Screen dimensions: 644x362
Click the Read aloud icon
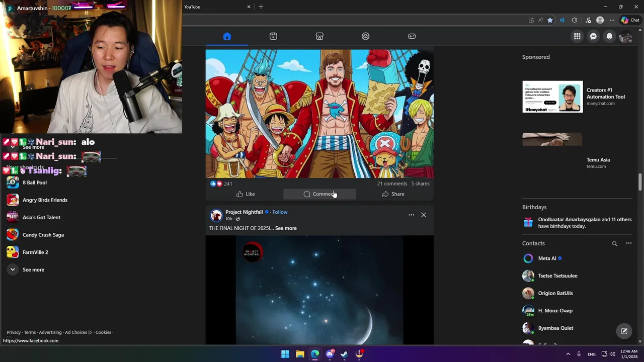click(x=540, y=20)
